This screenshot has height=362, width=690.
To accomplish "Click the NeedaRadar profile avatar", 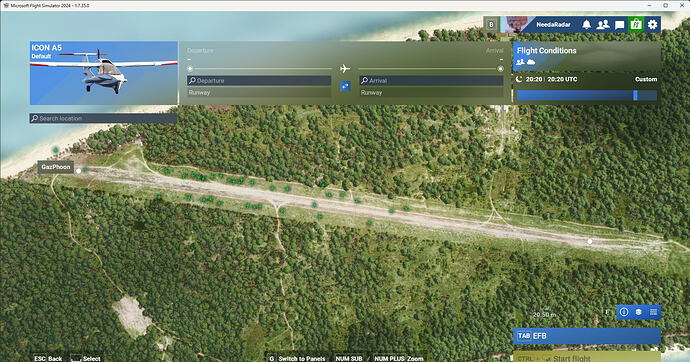I will pos(516,25).
